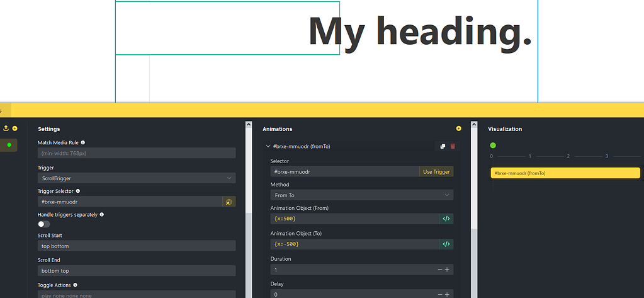Collapse the #brxe-mmuodr (fromTo) animation section

tap(268, 146)
